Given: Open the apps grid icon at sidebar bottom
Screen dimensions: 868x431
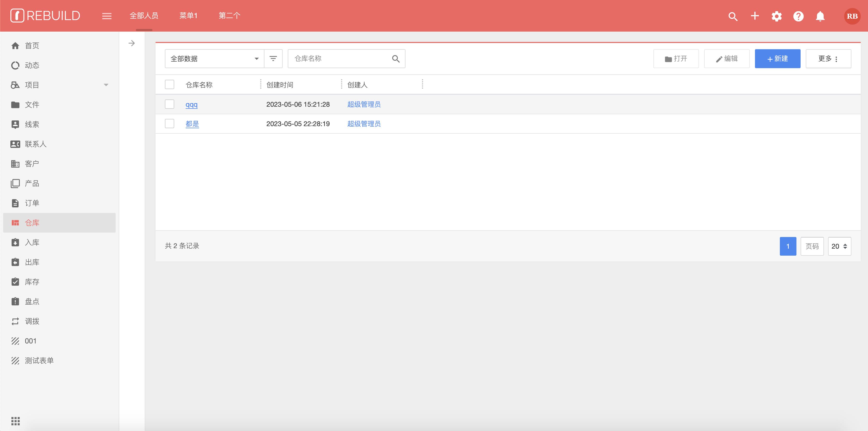Looking at the screenshot, I should 16,421.
